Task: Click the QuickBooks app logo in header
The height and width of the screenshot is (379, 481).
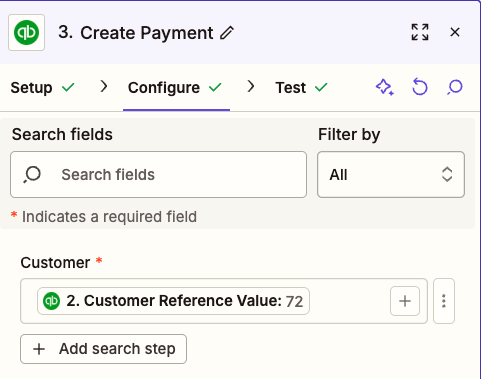Action: pyautogui.click(x=26, y=32)
